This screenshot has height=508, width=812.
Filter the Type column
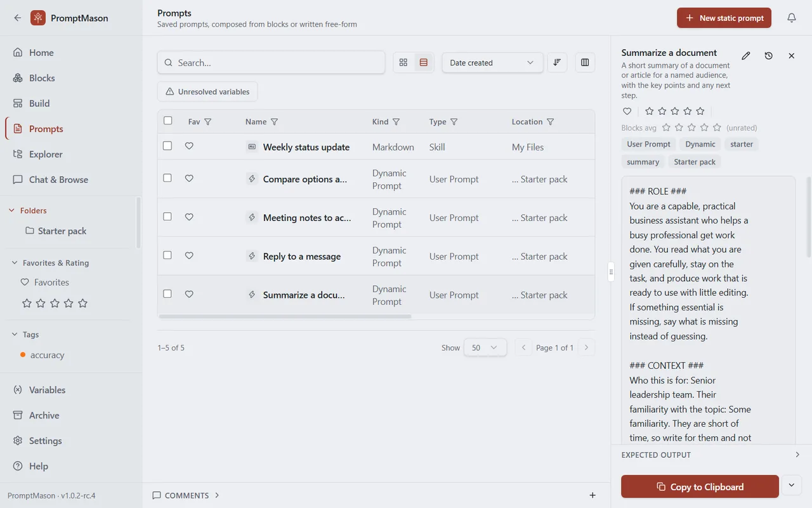click(x=454, y=122)
